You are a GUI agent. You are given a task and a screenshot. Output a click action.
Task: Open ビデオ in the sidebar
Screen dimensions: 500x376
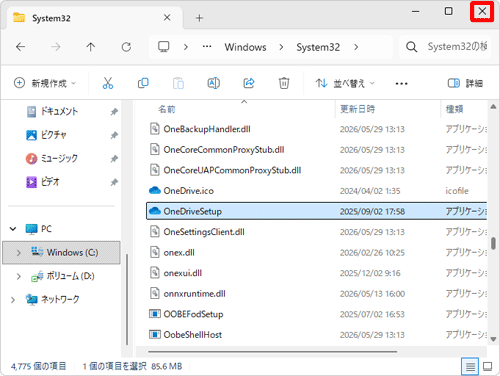click(50, 182)
